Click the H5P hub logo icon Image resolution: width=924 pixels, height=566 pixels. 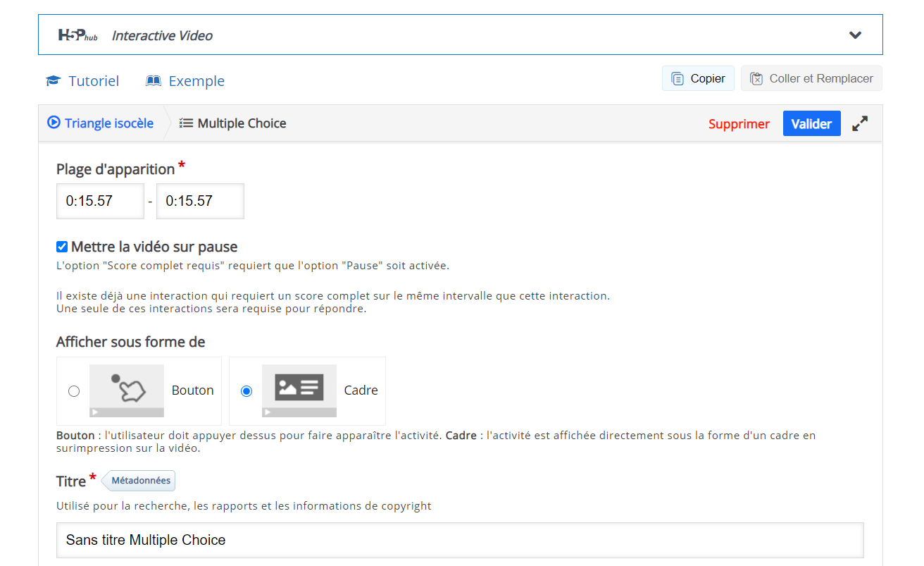click(x=77, y=35)
